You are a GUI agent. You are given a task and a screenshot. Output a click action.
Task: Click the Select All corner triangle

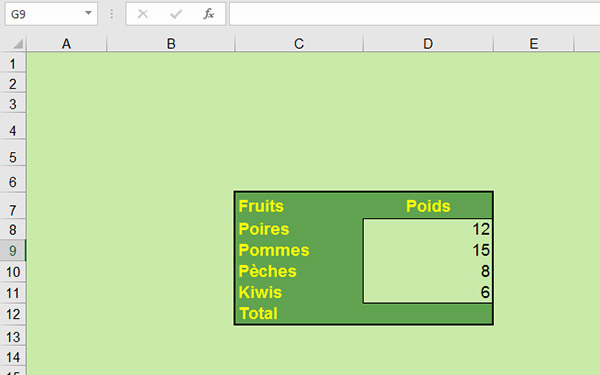coord(18,44)
